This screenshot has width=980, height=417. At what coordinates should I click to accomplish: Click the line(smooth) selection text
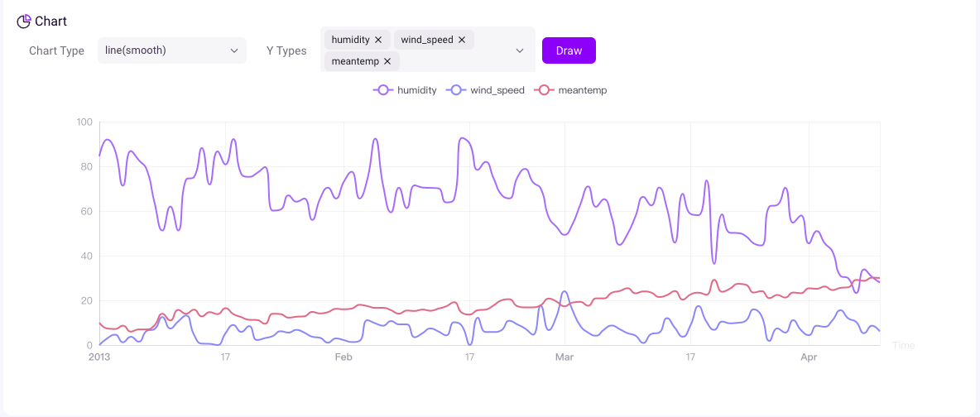point(137,50)
